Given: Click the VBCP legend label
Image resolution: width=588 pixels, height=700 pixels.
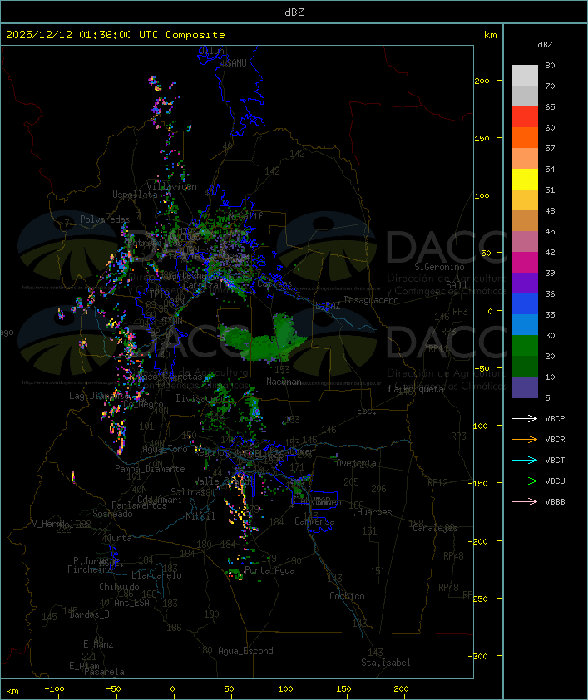Looking at the screenshot, I should tap(555, 418).
